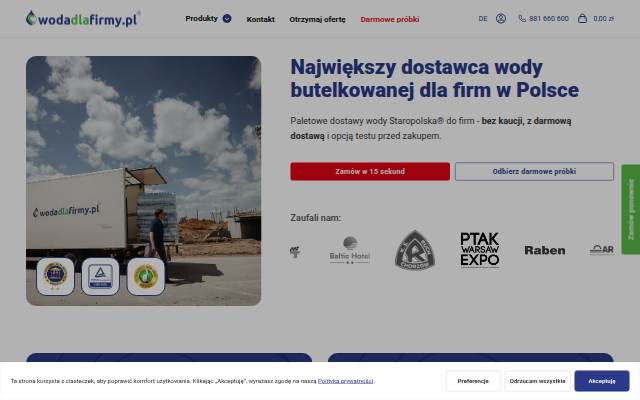Click the Akceptuję cookie button

click(x=602, y=381)
